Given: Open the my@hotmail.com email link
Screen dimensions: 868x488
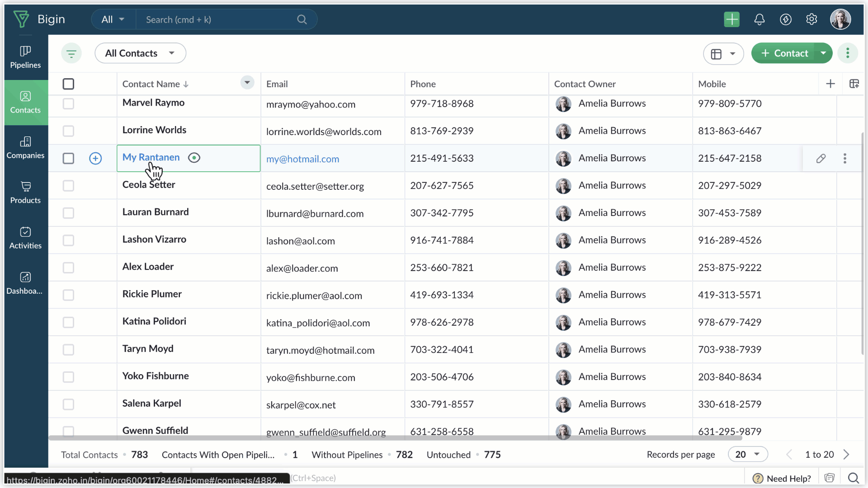Looking at the screenshot, I should pyautogui.click(x=302, y=159).
